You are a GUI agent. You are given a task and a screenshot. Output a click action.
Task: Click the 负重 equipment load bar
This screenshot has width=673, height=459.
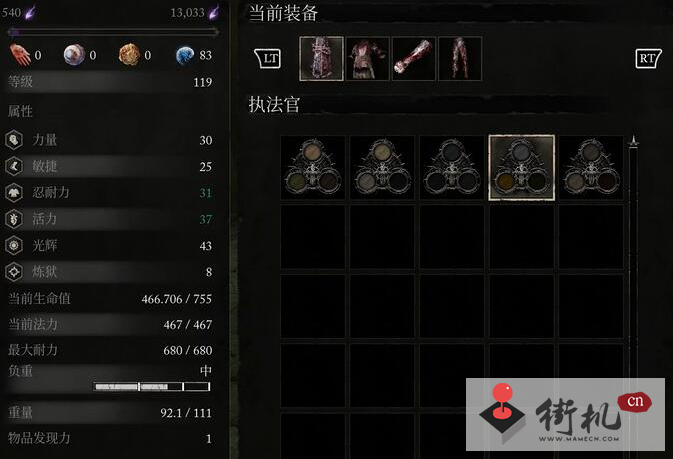(x=152, y=387)
